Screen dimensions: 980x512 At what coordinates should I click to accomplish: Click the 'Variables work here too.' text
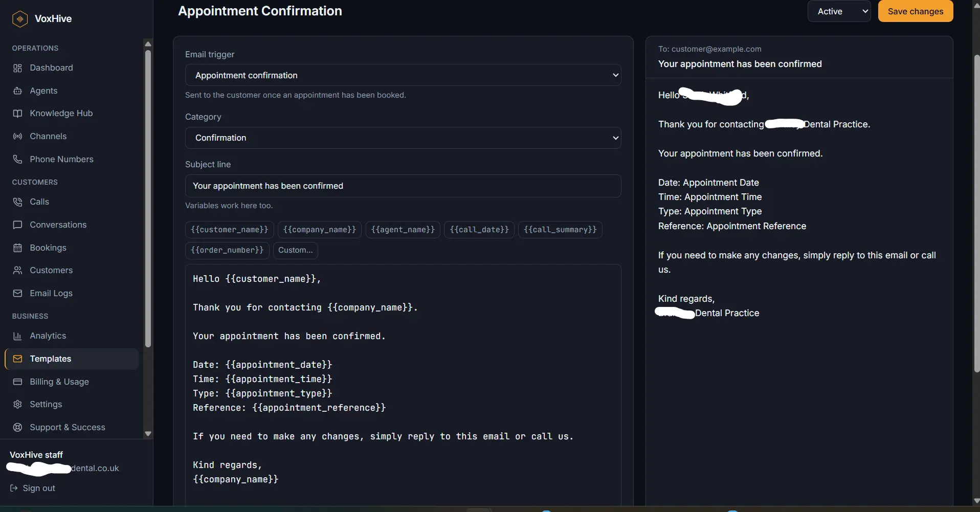pyautogui.click(x=229, y=206)
